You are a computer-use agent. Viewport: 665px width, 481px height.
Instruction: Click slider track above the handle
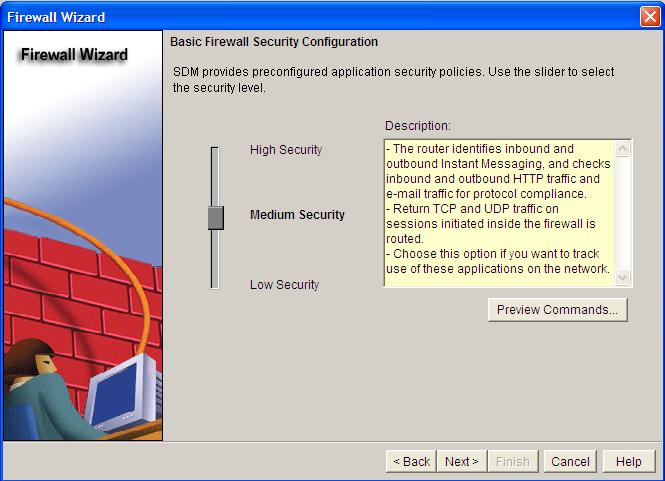coord(215,176)
